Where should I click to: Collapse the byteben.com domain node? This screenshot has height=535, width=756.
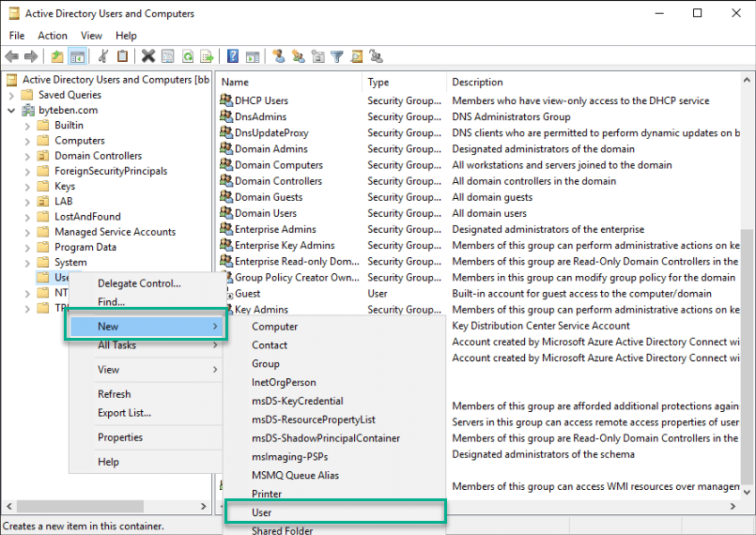[11, 111]
